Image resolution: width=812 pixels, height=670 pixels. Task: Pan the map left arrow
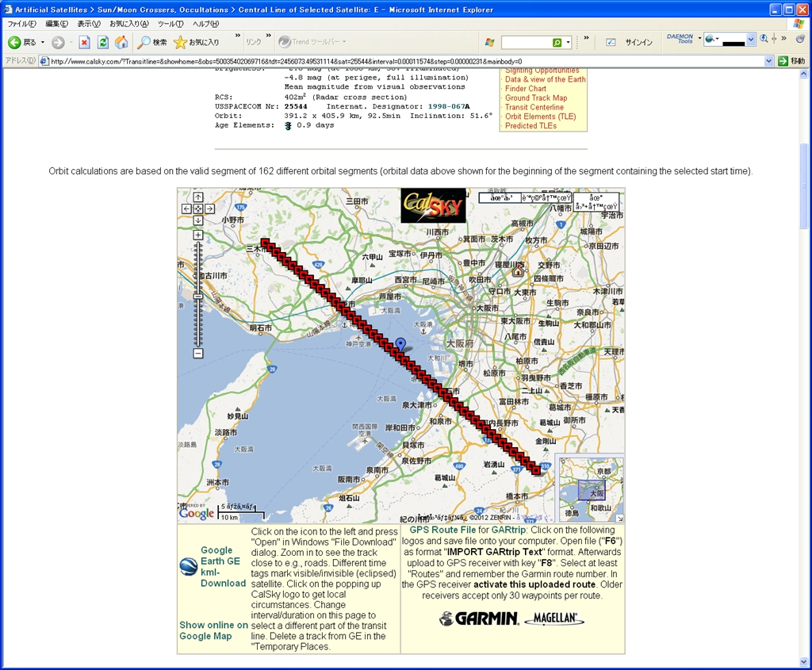tap(187, 209)
